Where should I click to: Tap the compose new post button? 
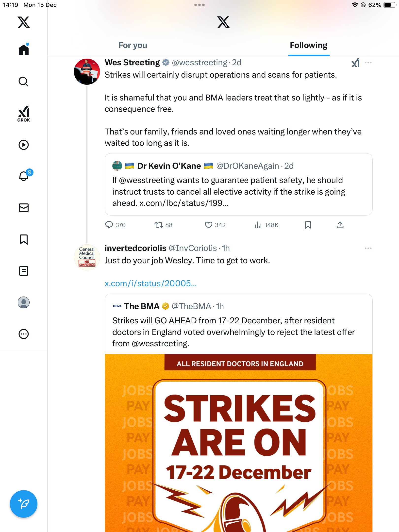pyautogui.click(x=24, y=504)
